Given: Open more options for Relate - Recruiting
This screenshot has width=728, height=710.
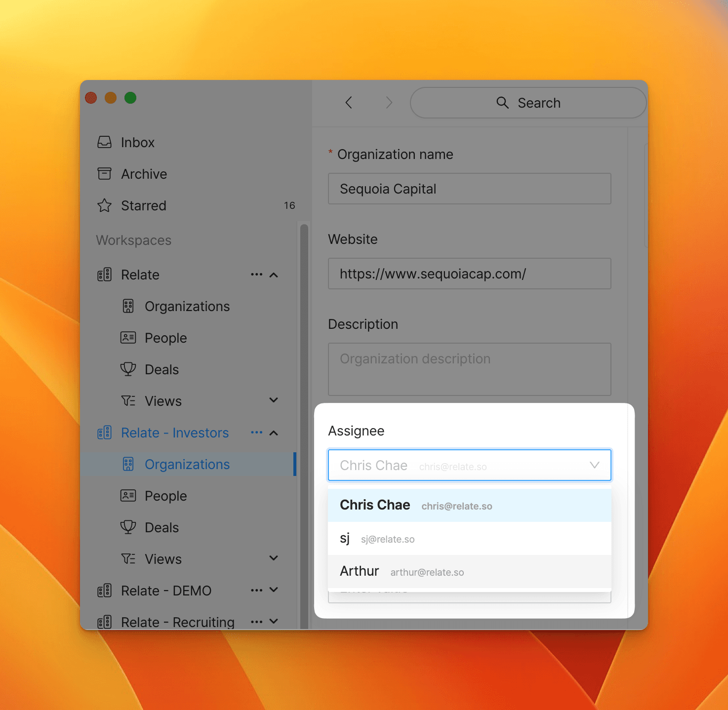Looking at the screenshot, I should [x=256, y=622].
